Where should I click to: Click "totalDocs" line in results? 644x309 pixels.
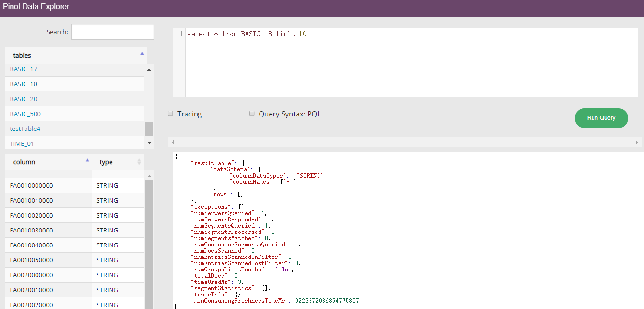point(216,276)
